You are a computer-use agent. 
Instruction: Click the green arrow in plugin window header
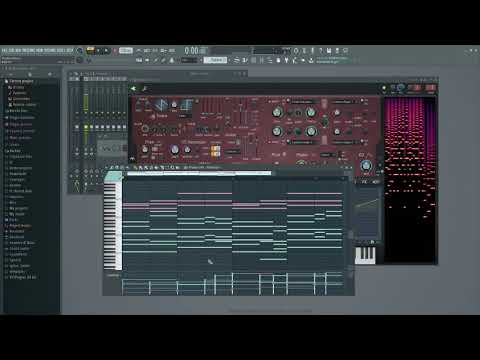click(x=133, y=88)
